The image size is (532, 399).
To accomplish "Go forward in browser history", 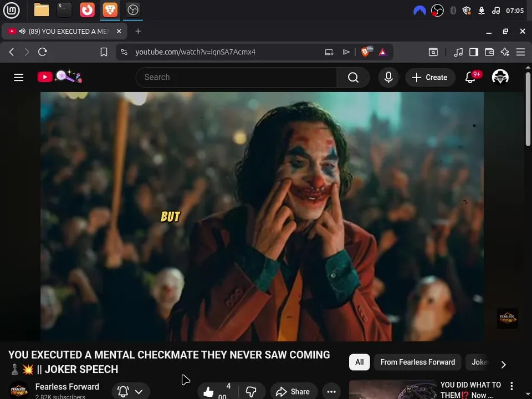I will (x=27, y=52).
